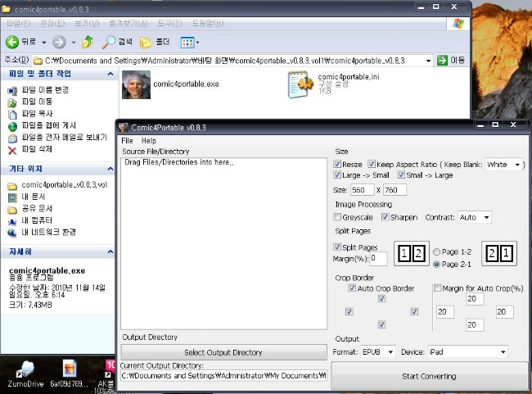Open the Device iPad dropdown

point(467,352)
